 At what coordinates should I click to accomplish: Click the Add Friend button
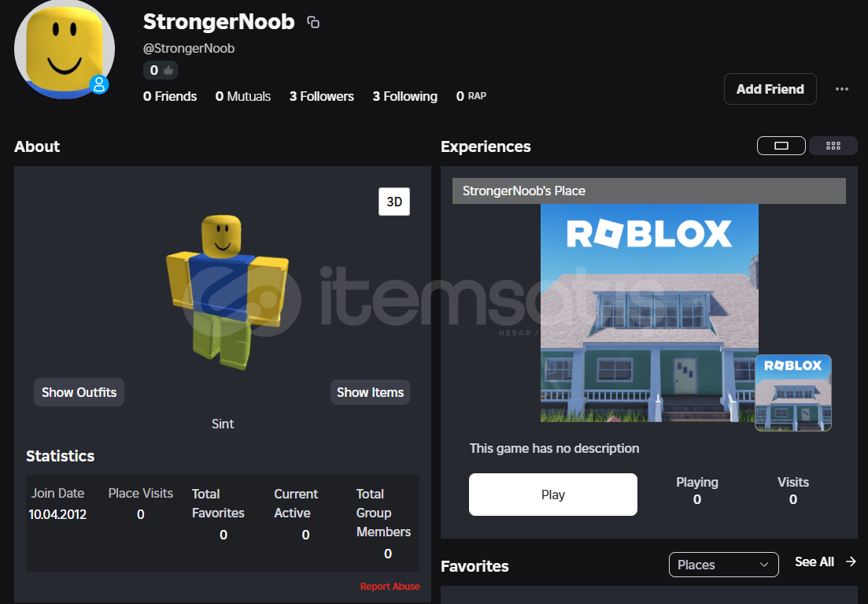770,89
